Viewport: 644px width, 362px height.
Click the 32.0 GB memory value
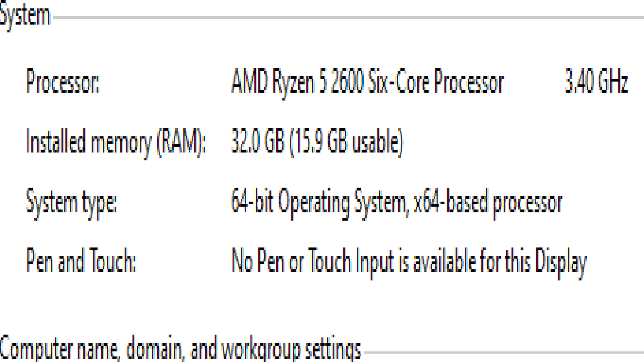258,141
